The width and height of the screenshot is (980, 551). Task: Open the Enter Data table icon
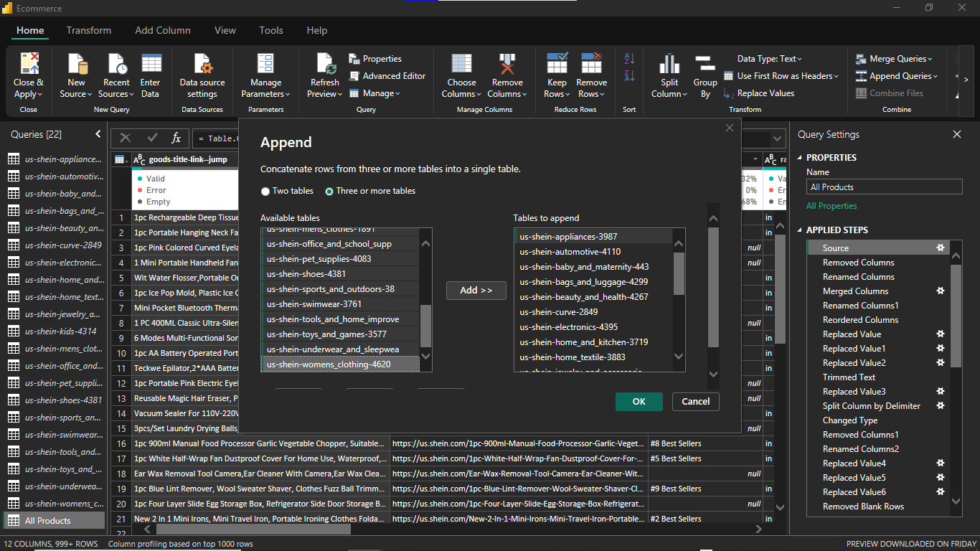[151, 65]
